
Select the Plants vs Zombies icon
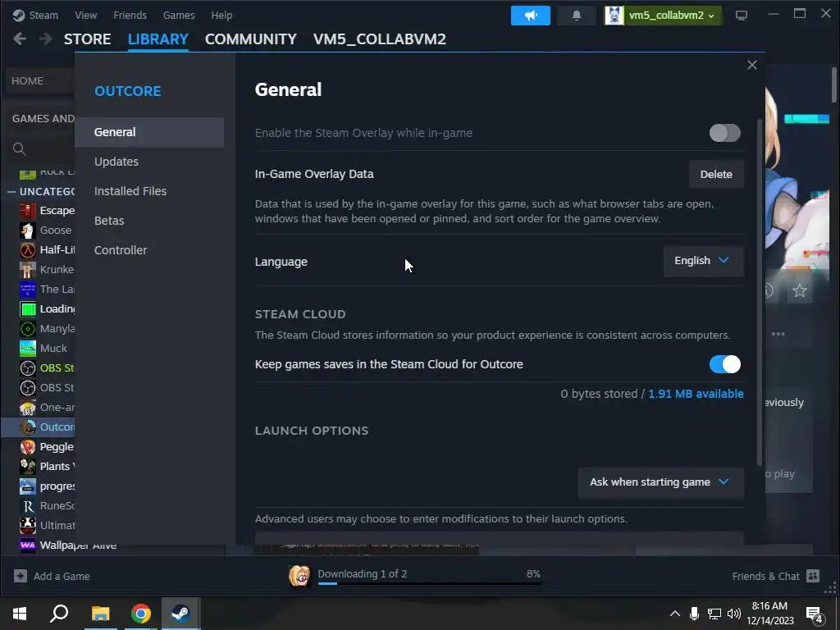pos(28,467)
